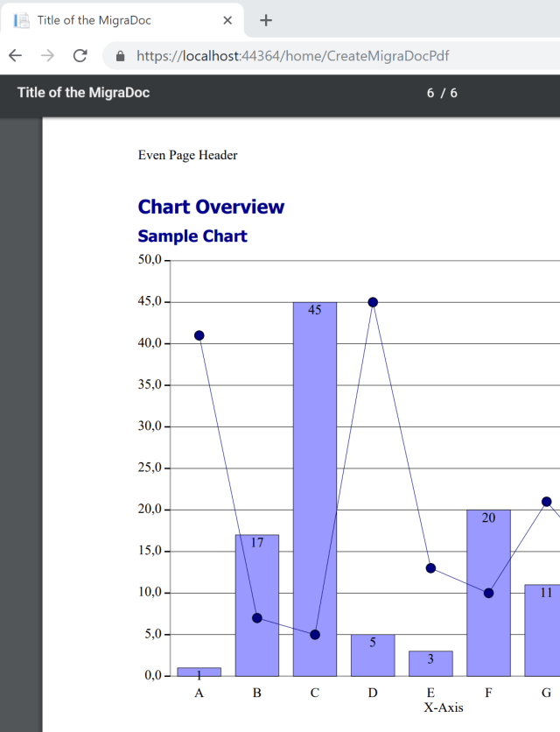Select the tallest bar labeled 45

click(x=315, y=490)
